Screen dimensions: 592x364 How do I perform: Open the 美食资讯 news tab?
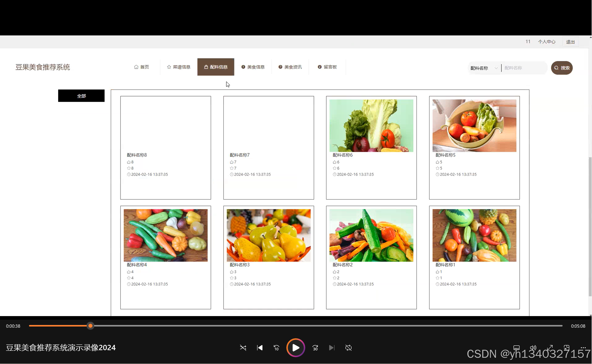[x=290, y=67]
